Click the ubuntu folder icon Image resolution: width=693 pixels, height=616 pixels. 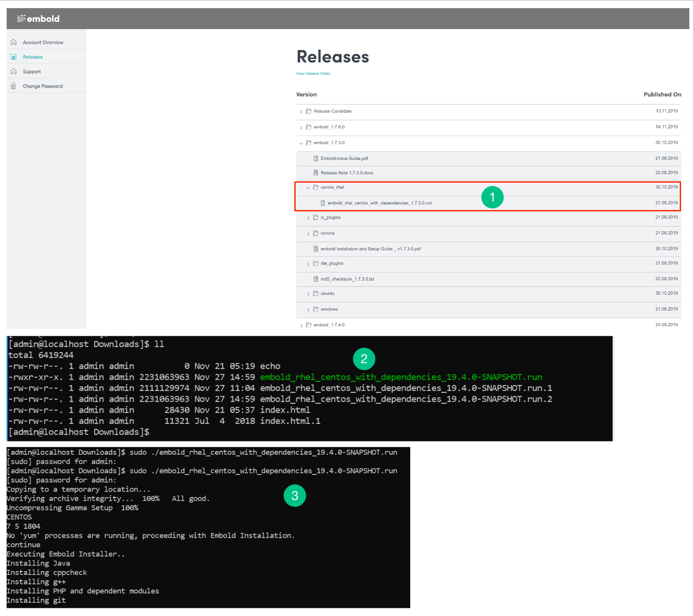(x=316, y=293)
